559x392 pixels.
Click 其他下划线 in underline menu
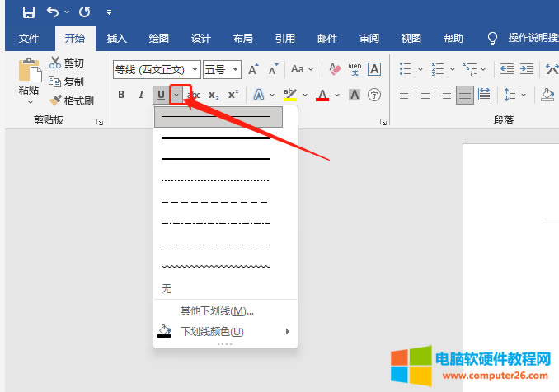[217, 310]
